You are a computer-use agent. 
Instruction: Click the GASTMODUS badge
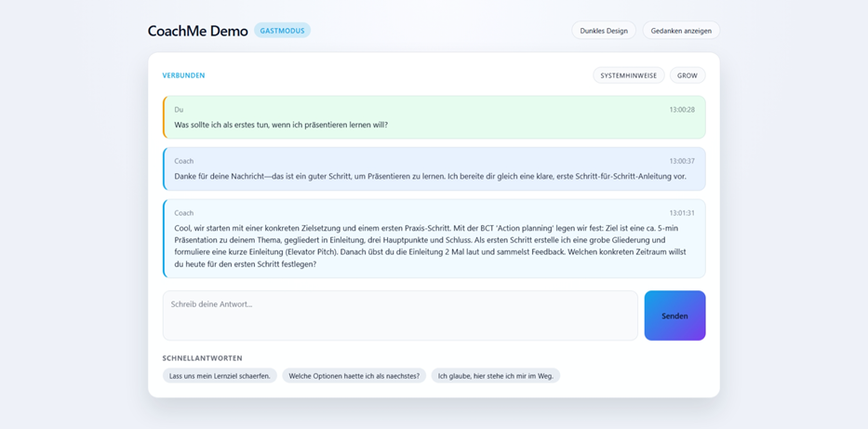tap(282, 31)
